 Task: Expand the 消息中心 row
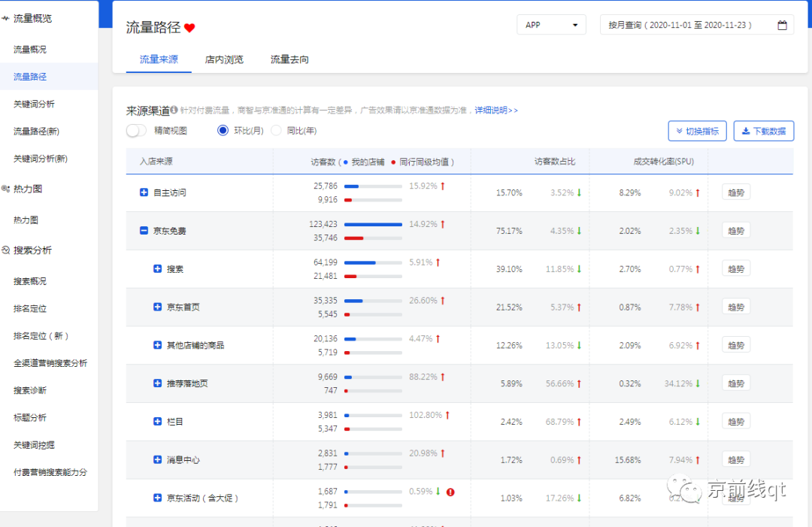157,459
